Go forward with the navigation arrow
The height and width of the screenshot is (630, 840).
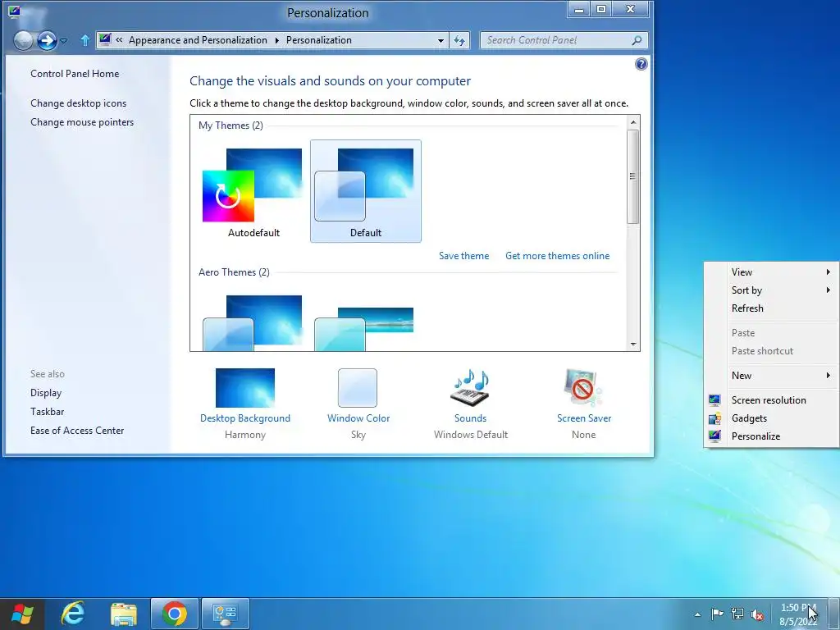pos(47,40)
